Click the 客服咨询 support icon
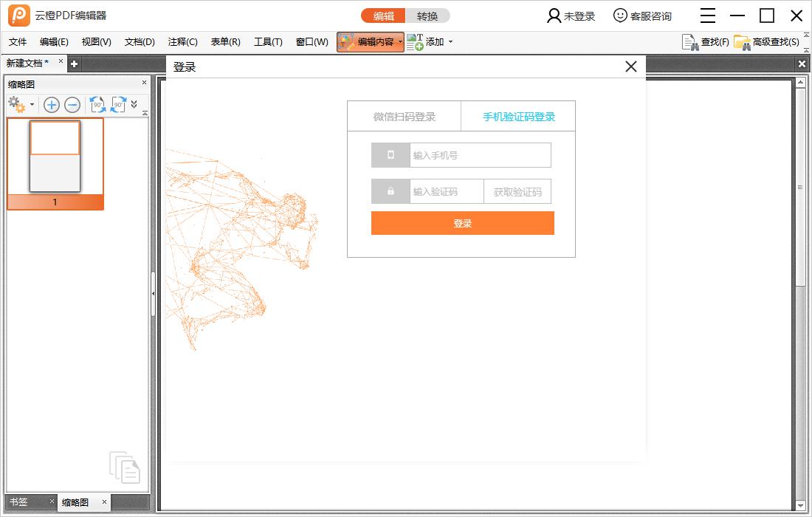This screenshot has width=812, height=517. (x=620, y=16)
